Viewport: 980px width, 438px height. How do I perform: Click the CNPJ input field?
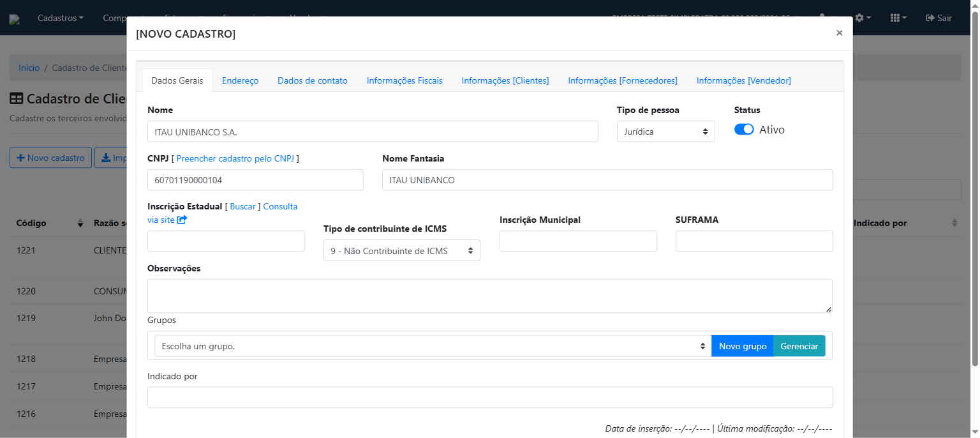[x=255, y=180]
